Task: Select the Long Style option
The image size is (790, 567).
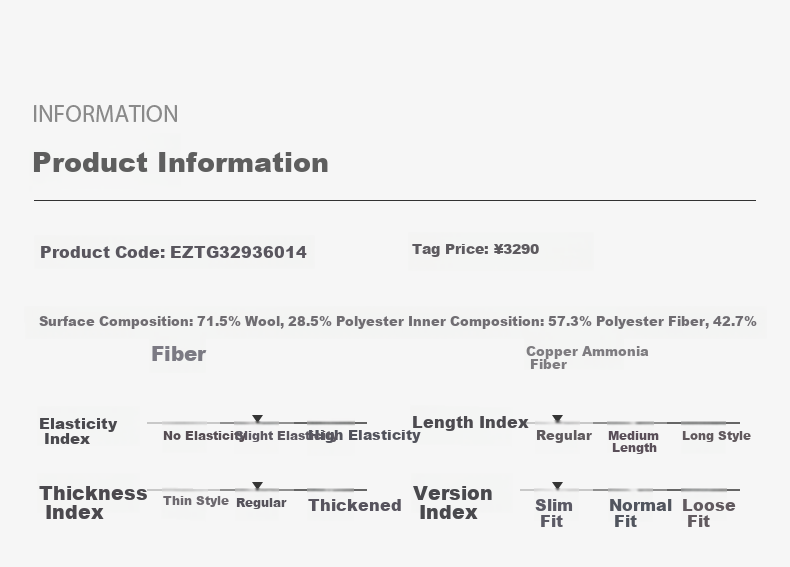Action: [x=716, y=436]
